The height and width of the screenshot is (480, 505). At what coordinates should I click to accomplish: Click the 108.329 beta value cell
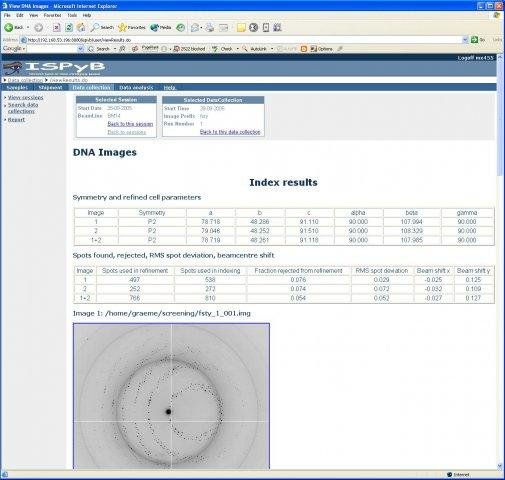click(x=412, y=231)
